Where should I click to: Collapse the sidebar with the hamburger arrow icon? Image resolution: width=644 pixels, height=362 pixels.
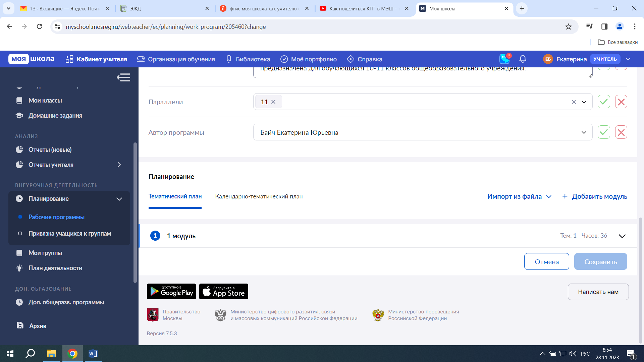[x=123, y=77]
